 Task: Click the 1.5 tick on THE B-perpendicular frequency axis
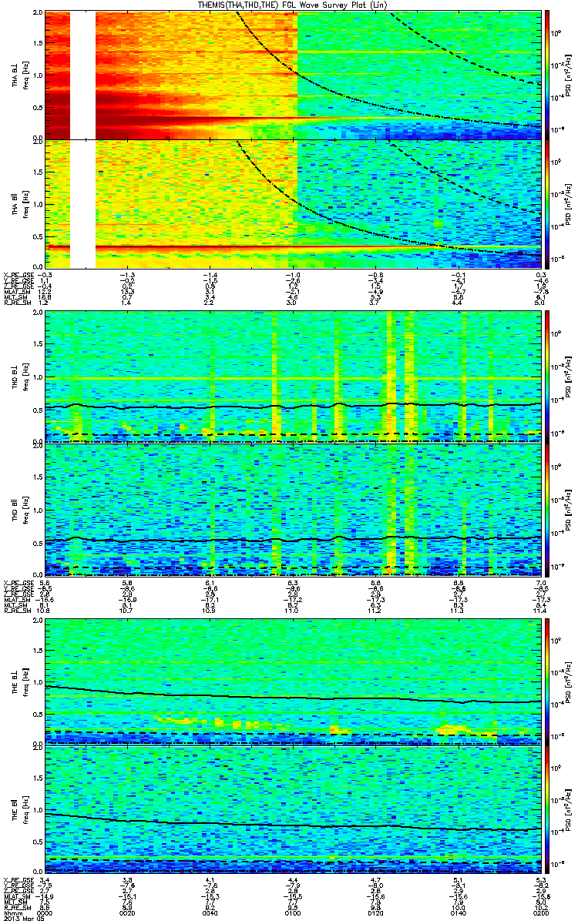coord(38,649)
